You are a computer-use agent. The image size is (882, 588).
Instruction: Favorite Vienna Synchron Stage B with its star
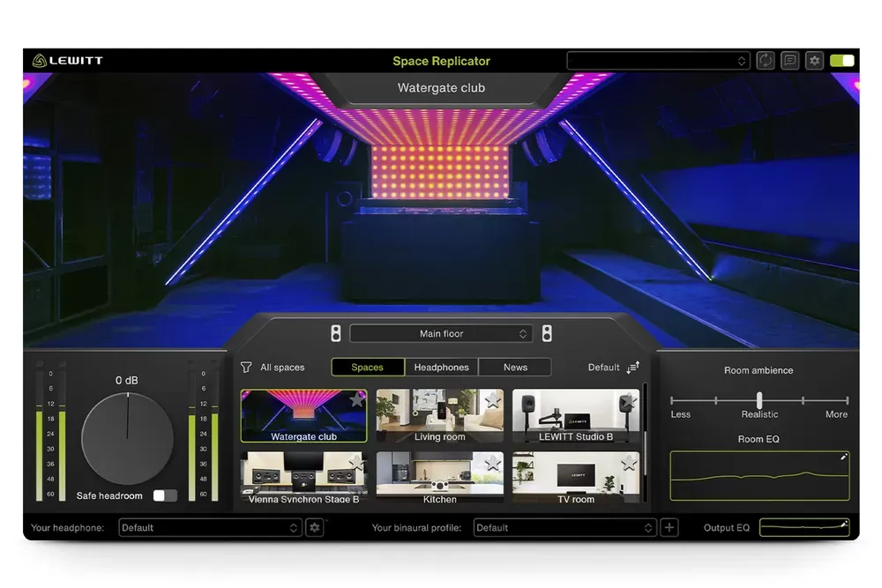pyautogui.click(x=356, y=463)
